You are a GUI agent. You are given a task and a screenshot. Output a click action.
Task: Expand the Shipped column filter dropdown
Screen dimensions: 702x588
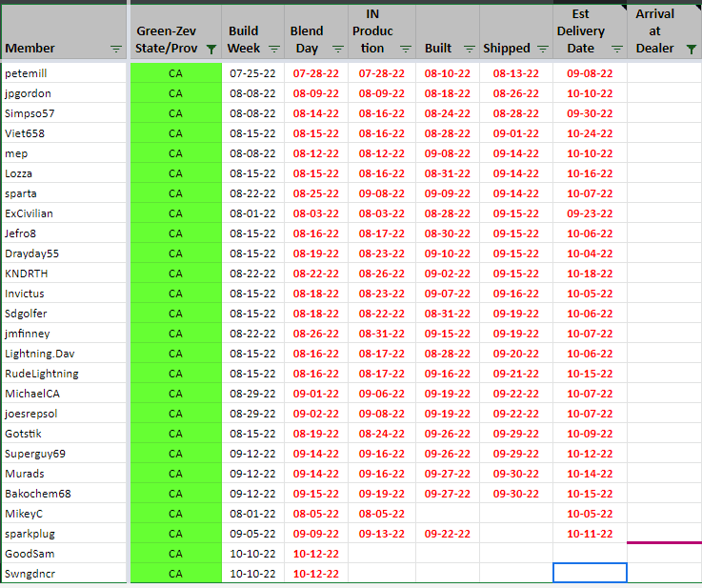tap(542, 49)
